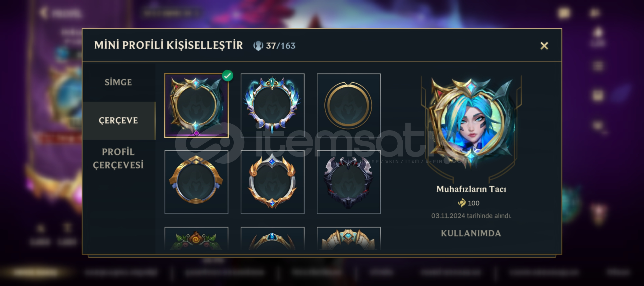This screenshot has height=286, width=644.
Task: Close the mini profile customization dialog
Action: click(x=544, y=46)
